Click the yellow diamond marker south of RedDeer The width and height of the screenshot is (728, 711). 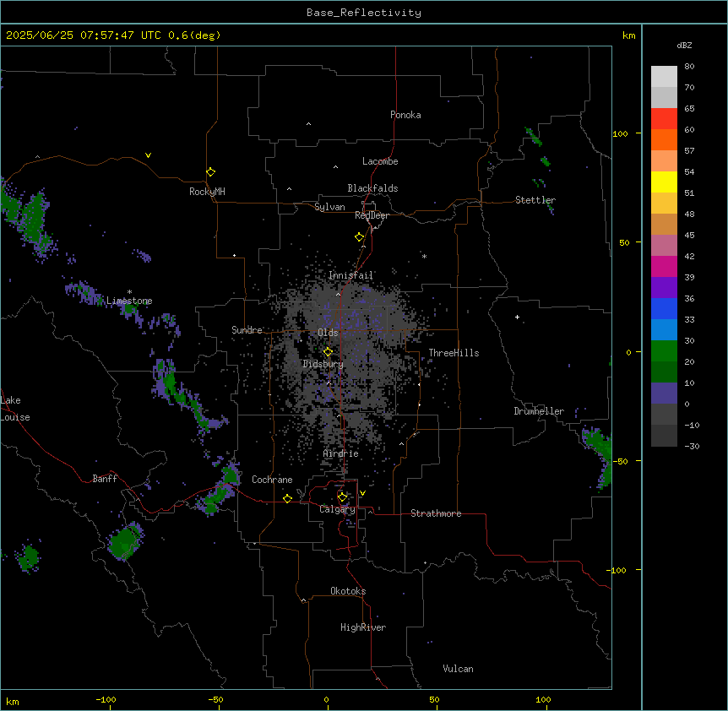(359, 237)
